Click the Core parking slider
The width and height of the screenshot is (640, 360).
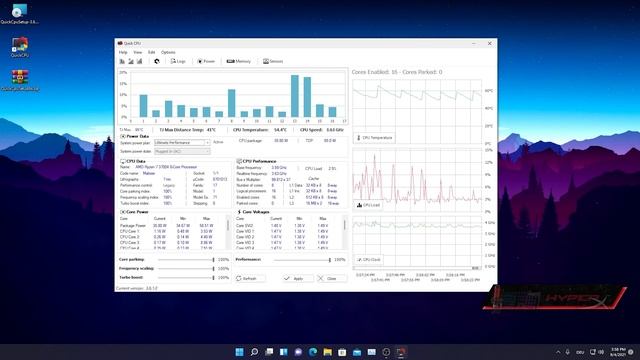click(x=186, y=260)
